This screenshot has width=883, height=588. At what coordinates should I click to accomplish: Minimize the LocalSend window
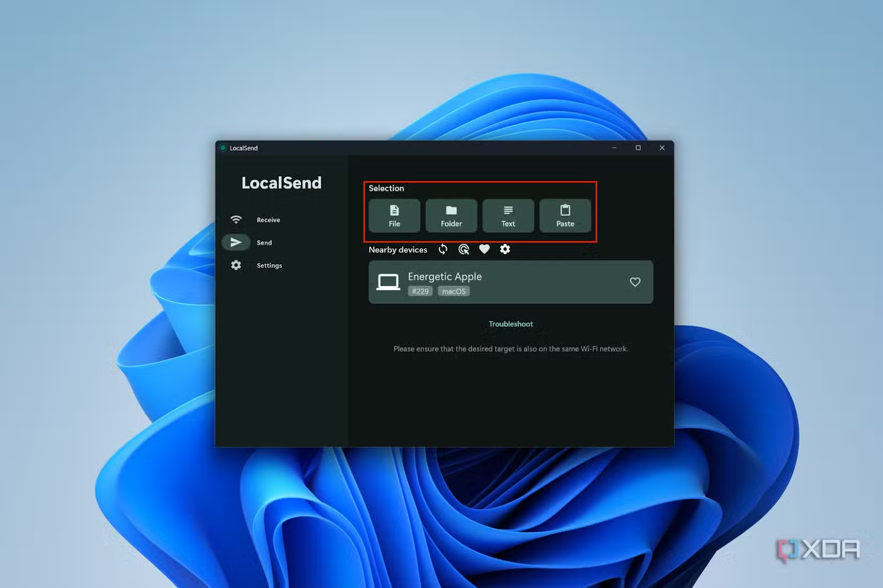click(x=614, y=148)
